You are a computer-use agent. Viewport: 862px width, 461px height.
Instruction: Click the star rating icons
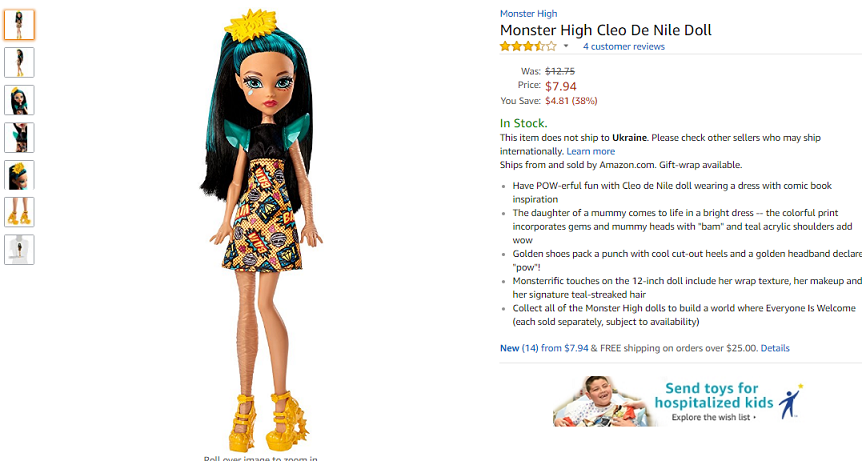click(528, 47)
